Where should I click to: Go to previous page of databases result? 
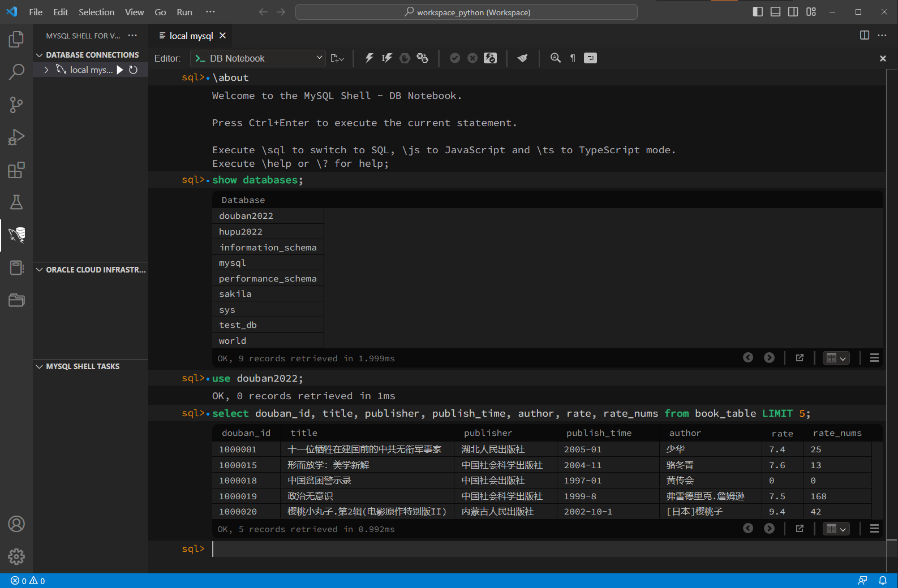click(x=748, y=357)
